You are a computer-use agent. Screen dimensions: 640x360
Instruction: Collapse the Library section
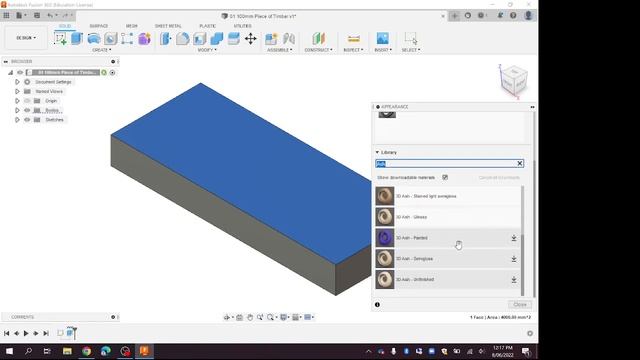(377, 152)
